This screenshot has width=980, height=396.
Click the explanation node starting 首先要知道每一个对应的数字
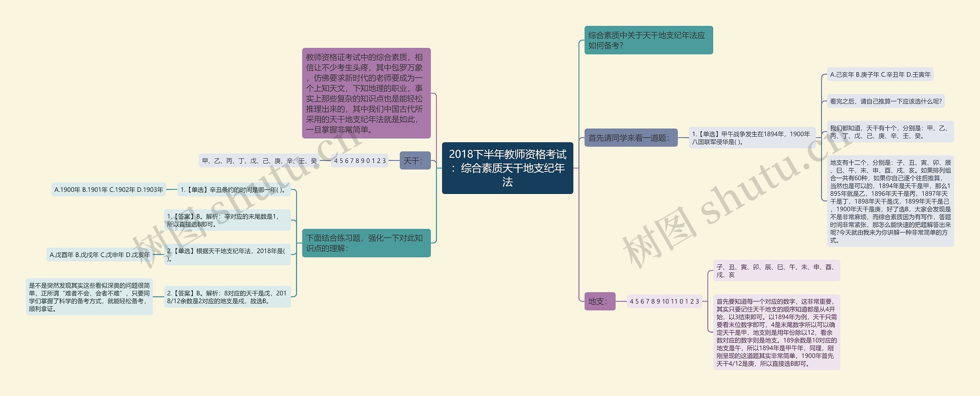[x=776, y=332]
